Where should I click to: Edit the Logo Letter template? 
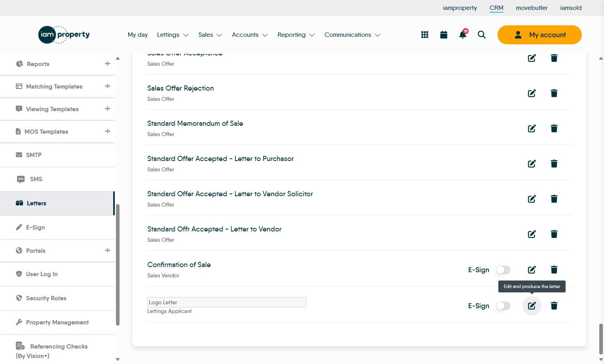click(532, 306)
